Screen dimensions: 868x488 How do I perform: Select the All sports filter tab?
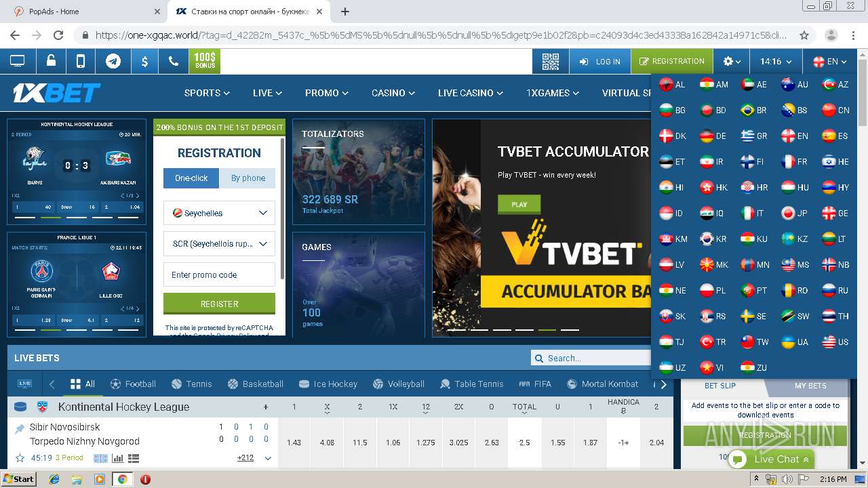[x=82, y=384]
